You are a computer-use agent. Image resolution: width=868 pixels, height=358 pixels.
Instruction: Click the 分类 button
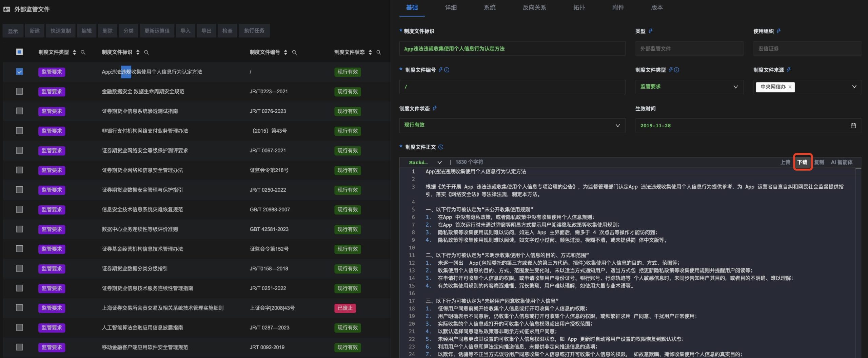coord(129,31)
